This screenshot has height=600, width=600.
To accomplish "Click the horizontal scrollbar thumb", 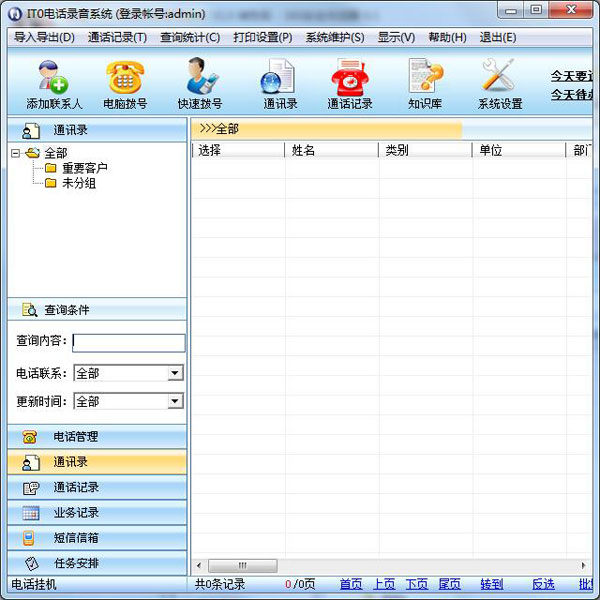I will 243,565.
